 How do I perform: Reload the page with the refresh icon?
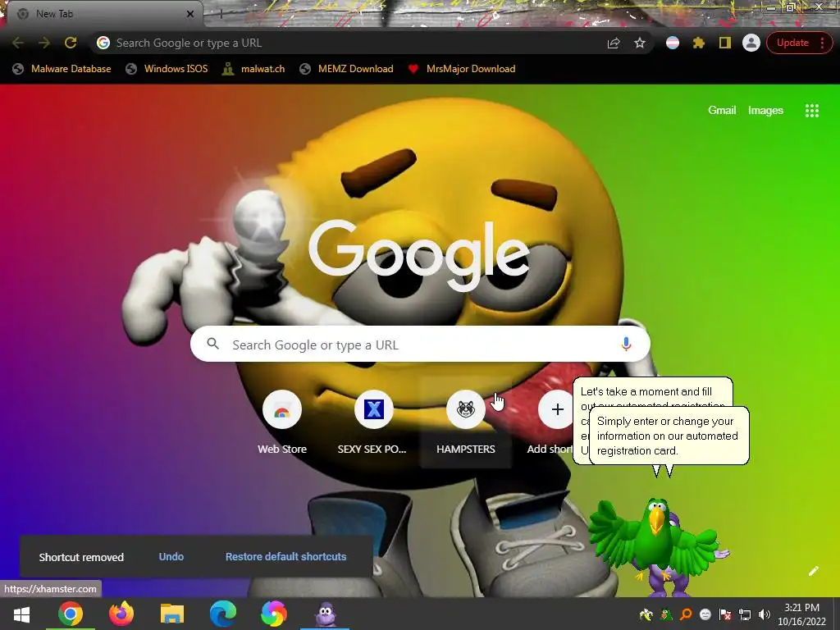pos(71,43)
